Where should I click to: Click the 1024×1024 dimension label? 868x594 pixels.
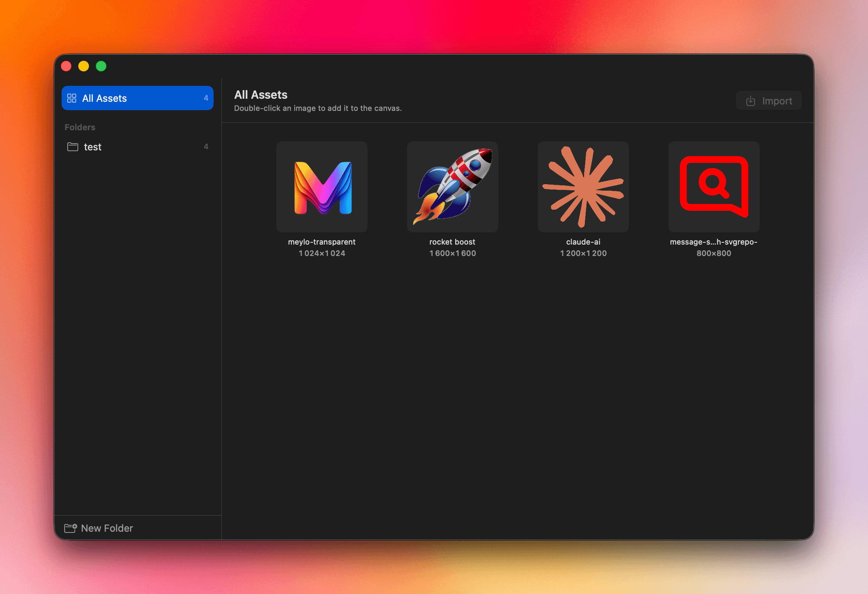point(322,253)
